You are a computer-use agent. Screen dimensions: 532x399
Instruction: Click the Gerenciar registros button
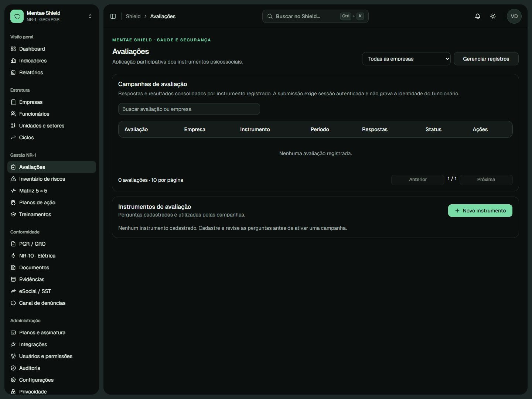coord(486,59)
